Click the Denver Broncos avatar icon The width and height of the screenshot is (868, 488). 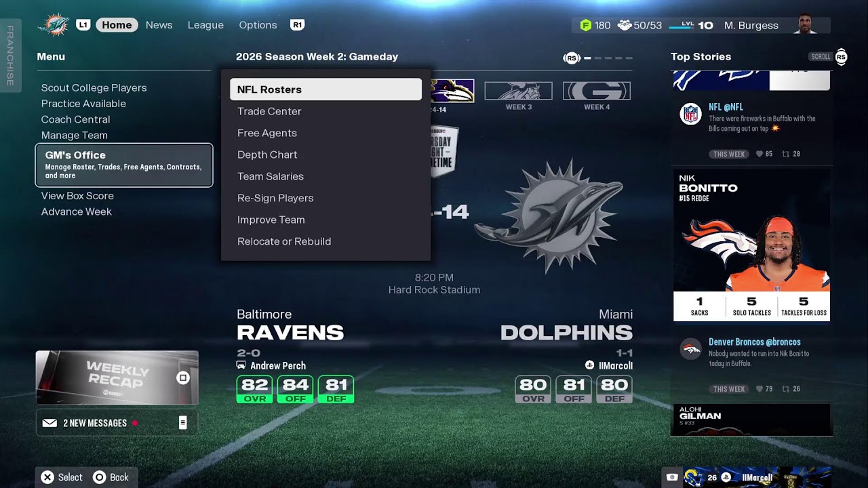click(x=690, y=349)
